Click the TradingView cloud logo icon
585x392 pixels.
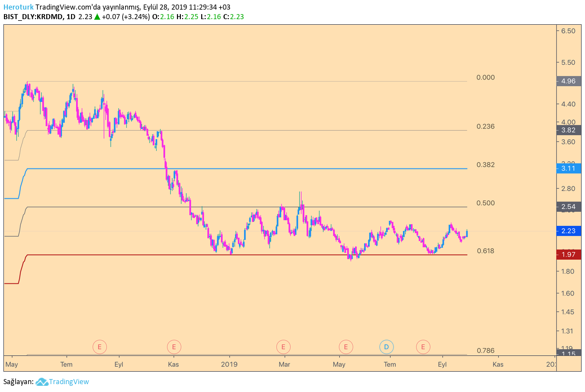[x=42, y=382]
